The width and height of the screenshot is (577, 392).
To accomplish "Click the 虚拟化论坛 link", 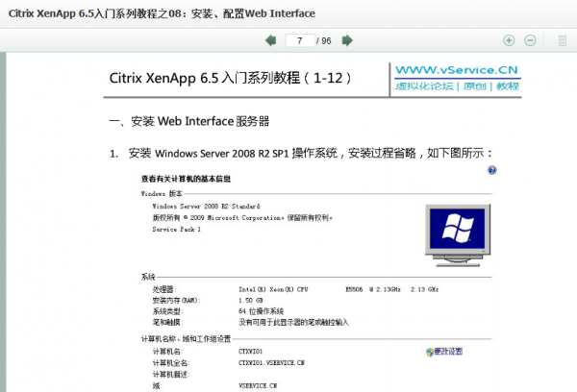I will 424,86.
